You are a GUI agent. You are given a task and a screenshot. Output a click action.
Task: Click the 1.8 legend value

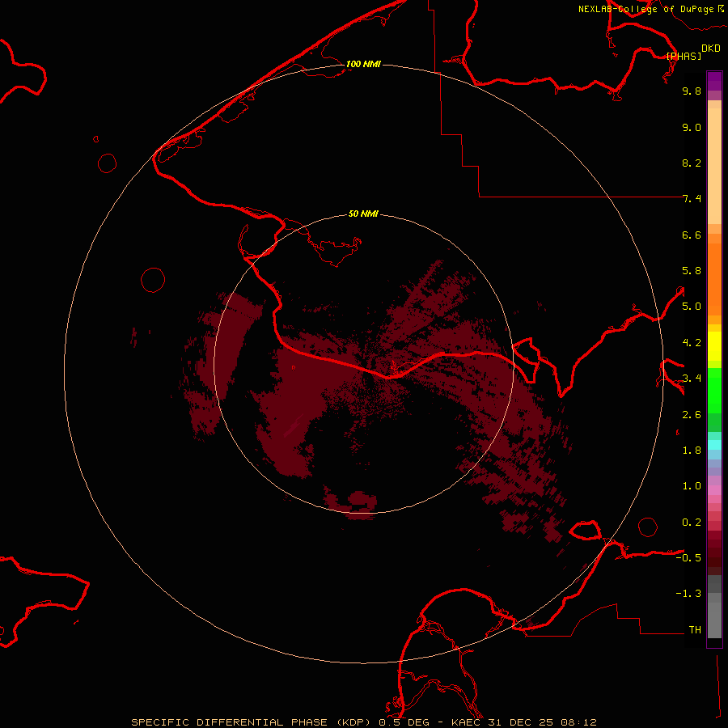tap(692, 451)
